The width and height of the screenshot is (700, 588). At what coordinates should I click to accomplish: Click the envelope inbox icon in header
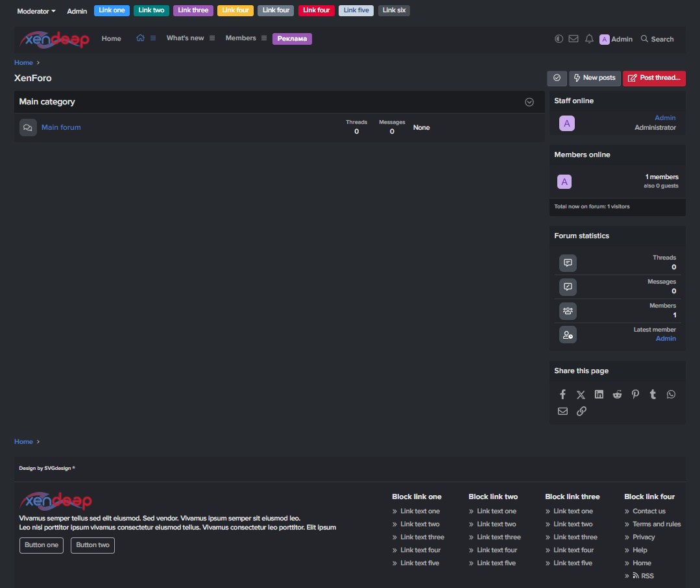(x=573, y=39)
